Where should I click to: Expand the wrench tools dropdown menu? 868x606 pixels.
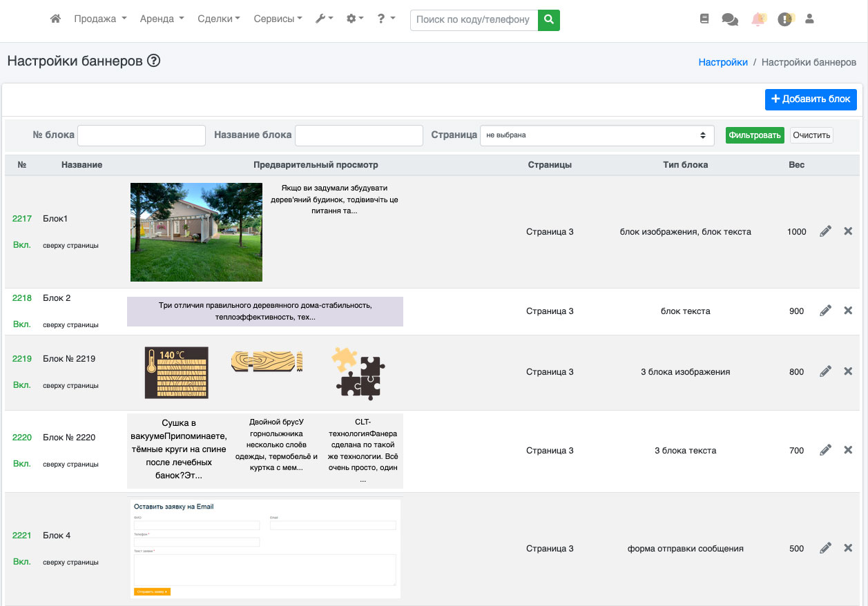(324, 19)
